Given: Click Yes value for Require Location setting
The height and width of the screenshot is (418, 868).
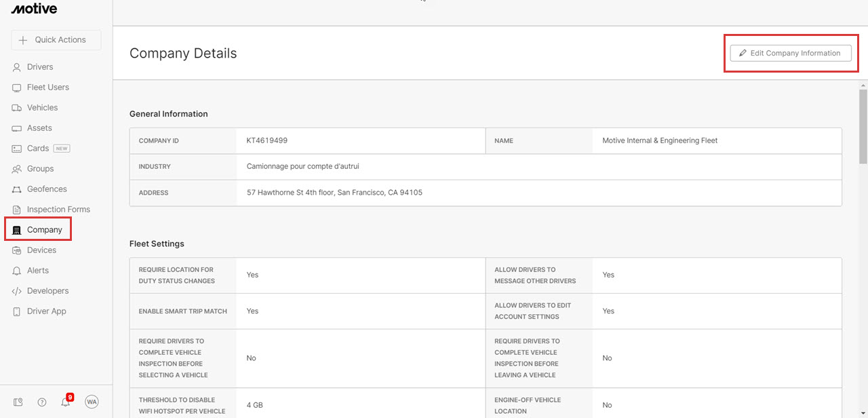Looking at the screenshot, I should coord(253,275).
